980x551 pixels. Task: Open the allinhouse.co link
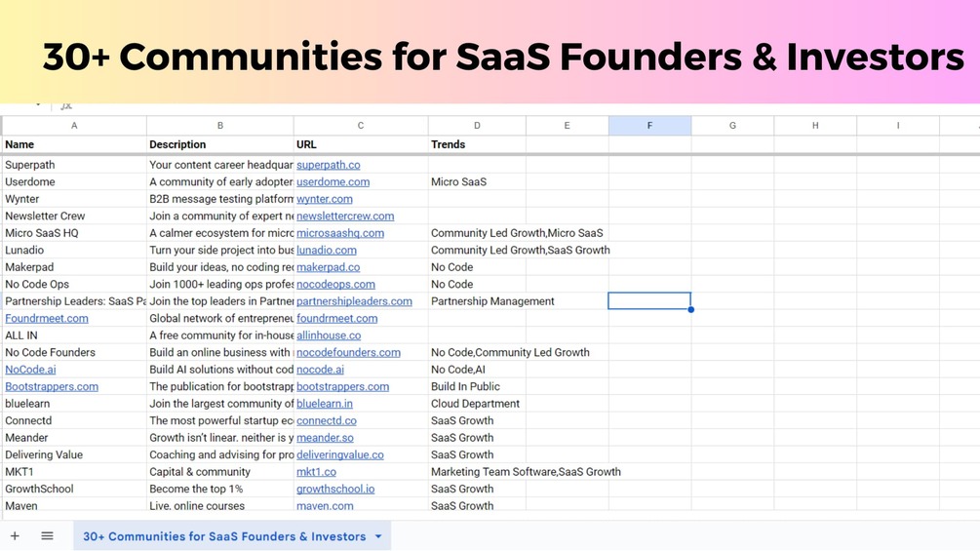(329, 335)
